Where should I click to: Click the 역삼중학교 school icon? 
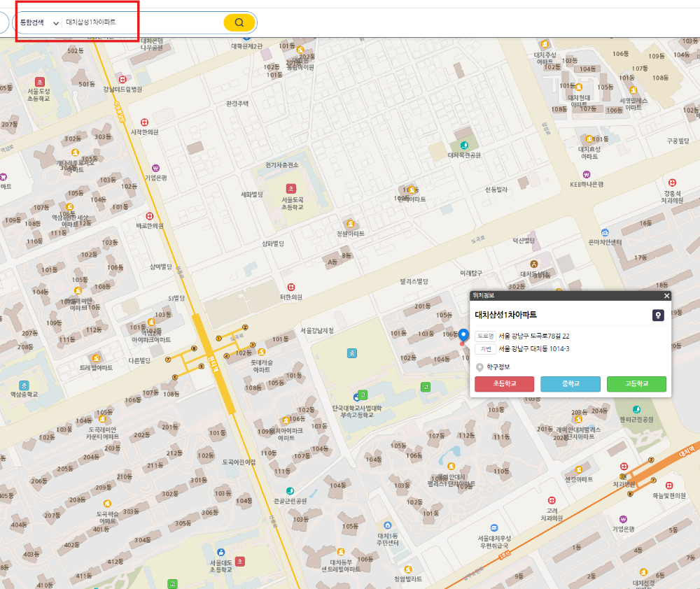[x=24, y=385]
